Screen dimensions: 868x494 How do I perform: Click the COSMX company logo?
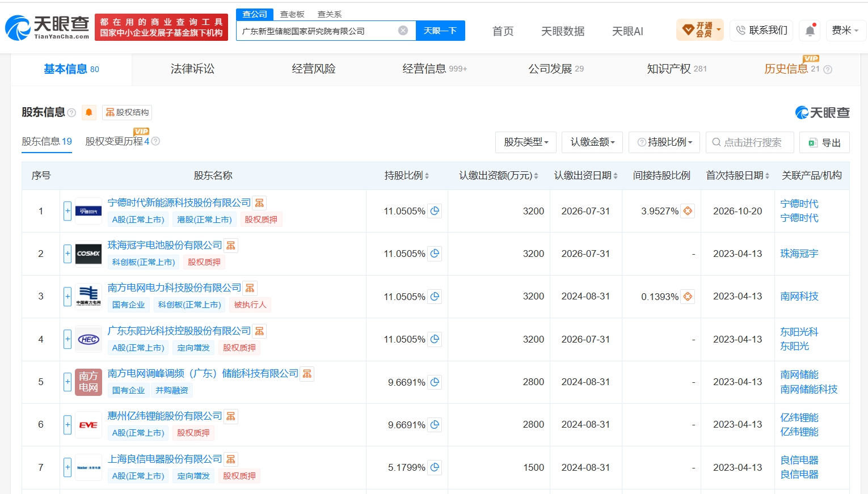point(89,254)
